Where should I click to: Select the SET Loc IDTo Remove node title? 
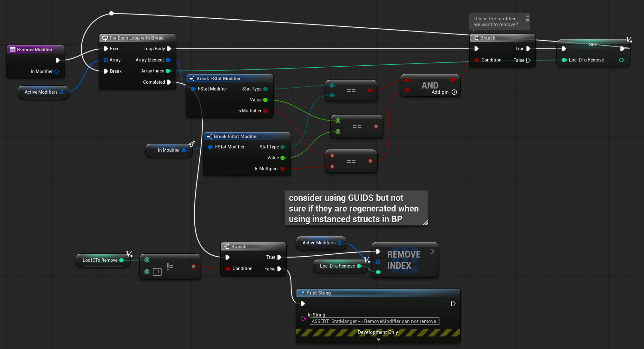pyautogui.click(x=593, y=45)
